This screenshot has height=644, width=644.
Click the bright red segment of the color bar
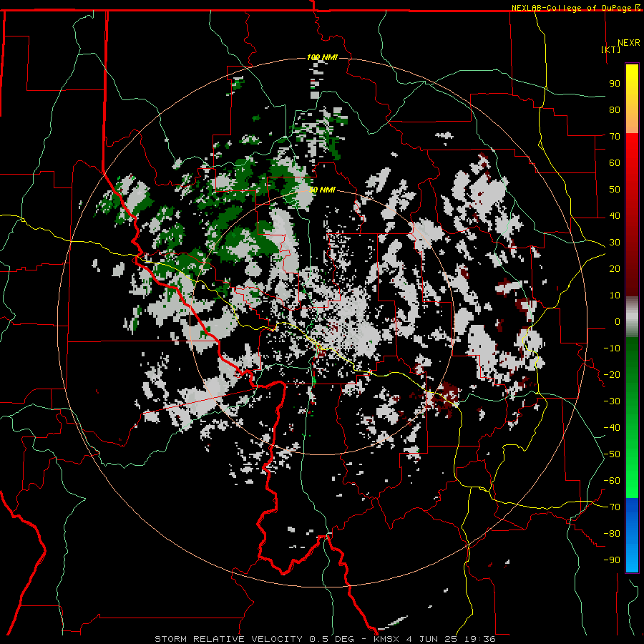point(632,165)
